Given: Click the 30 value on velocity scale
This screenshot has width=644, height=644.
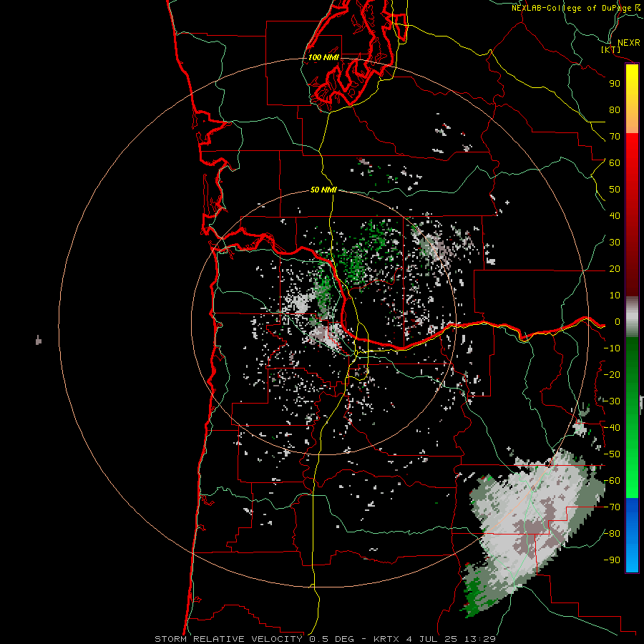Looking at the screenshot, I should pyautogui.click(x=615, y=243).
